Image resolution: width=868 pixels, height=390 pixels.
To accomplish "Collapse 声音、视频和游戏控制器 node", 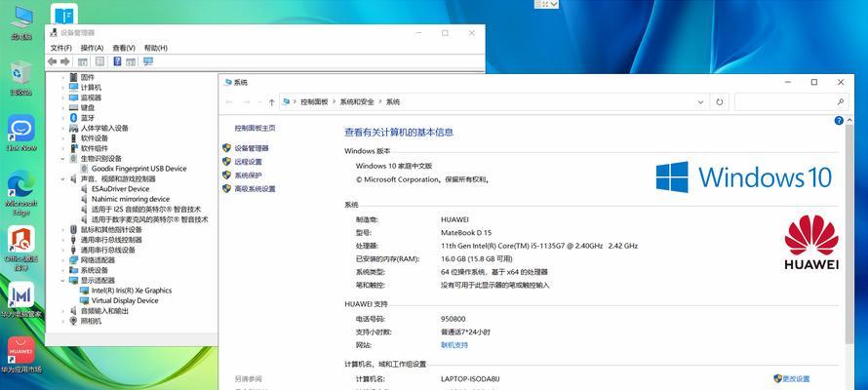I will click(63, 178).
